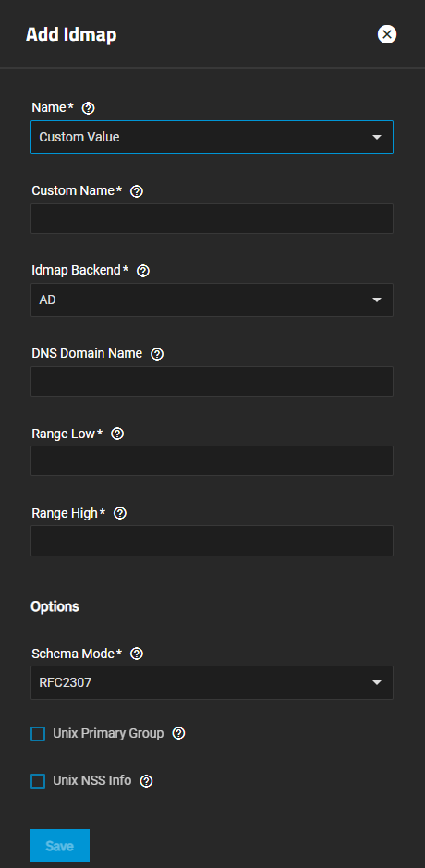The width and height of the screenshot is (425, 868).
Task: Show Range High help tooltip
Action: 120,513
